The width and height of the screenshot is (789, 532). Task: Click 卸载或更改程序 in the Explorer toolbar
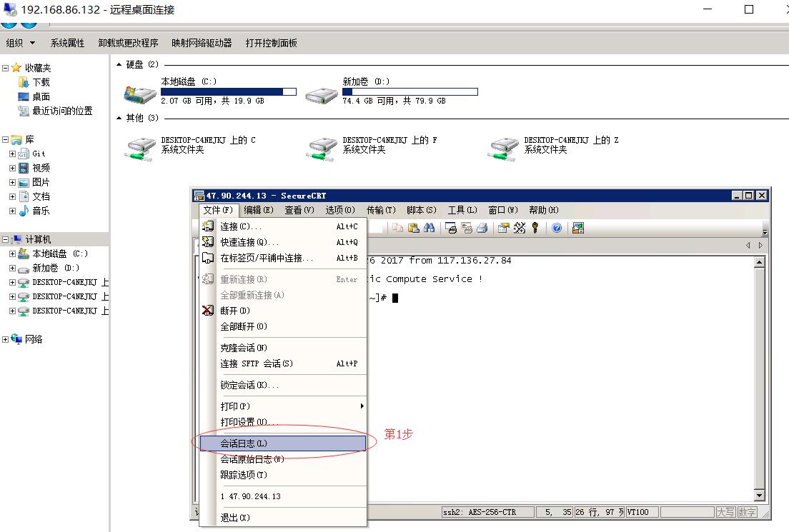[x=129, y=44]
